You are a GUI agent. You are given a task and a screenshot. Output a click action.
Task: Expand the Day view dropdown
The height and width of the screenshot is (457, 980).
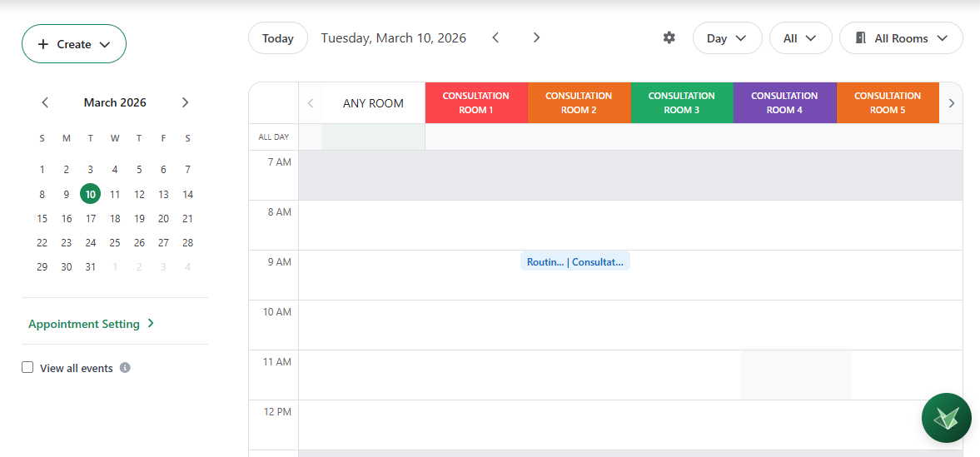pyautogui.click(x=727, y=38)
